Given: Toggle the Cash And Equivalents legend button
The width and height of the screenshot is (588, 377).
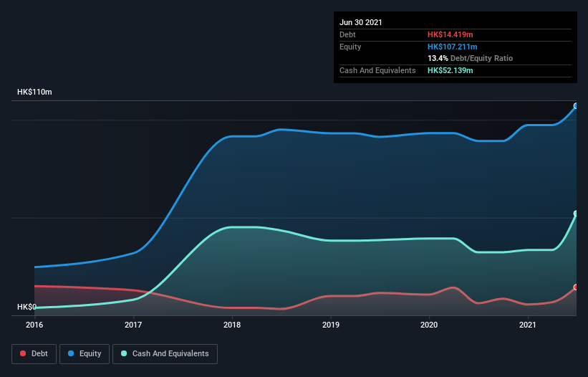Looking at the screenshot, I should [x=165, y=354].
